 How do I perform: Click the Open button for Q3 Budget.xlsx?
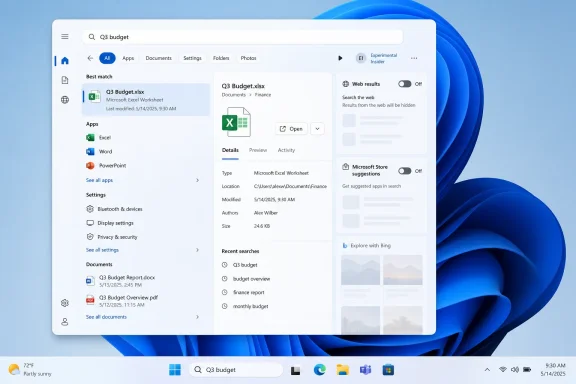pyautogui.click(x=291, y=129)
